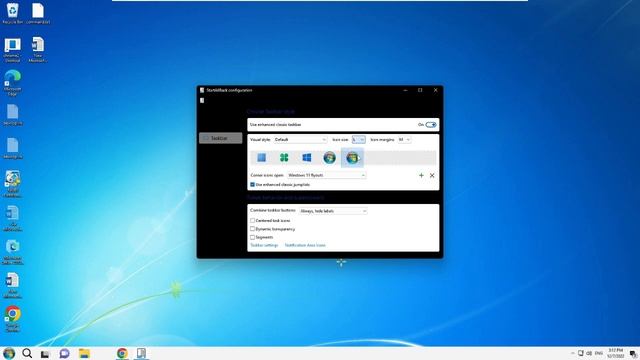Expand the Visual style dropdown
640x360 pixels.
pyautogui.click(x=300, y=140)
